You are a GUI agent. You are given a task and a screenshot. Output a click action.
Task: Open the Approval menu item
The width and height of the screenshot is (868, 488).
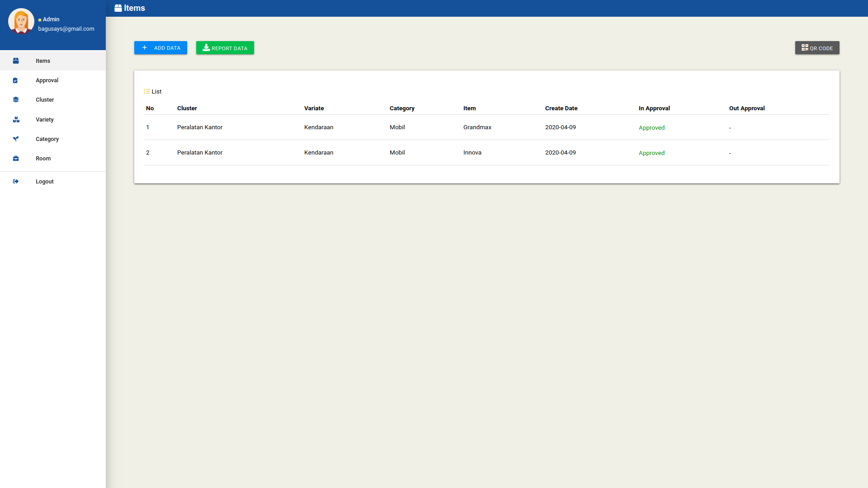tap(47, 80)
